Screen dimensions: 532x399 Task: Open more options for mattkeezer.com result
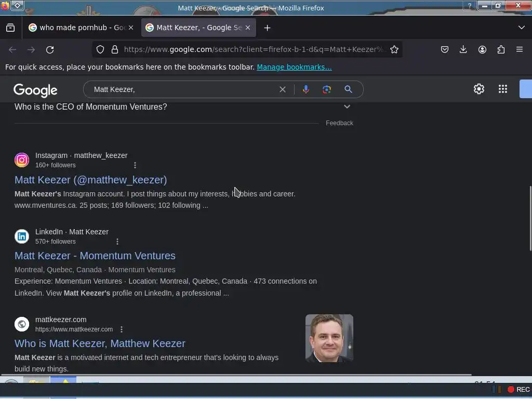pyautogui.click(x=122, y=329)
